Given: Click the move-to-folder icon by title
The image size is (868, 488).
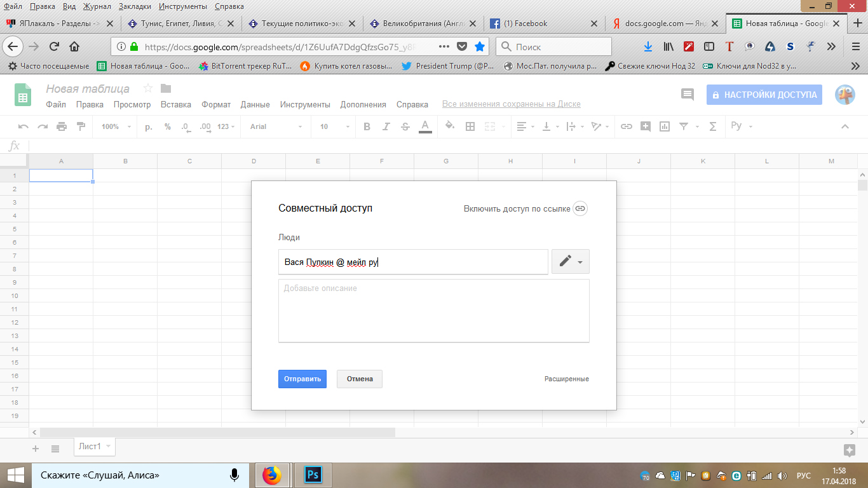Looking at the screenshot, I should (x=166, y=88).
